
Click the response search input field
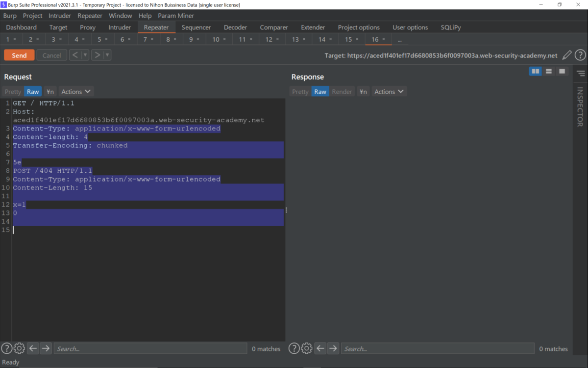(x=438, y=348)
